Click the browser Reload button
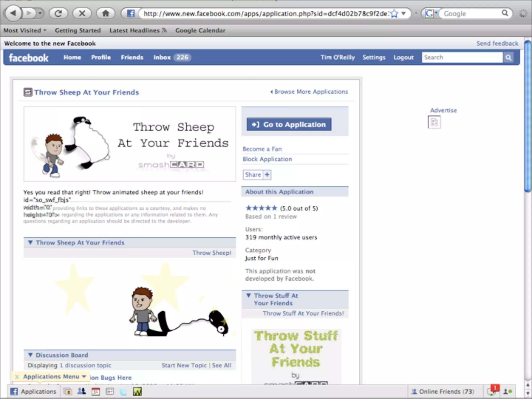This screenshot has height=399, width=532. click(58, 13)
